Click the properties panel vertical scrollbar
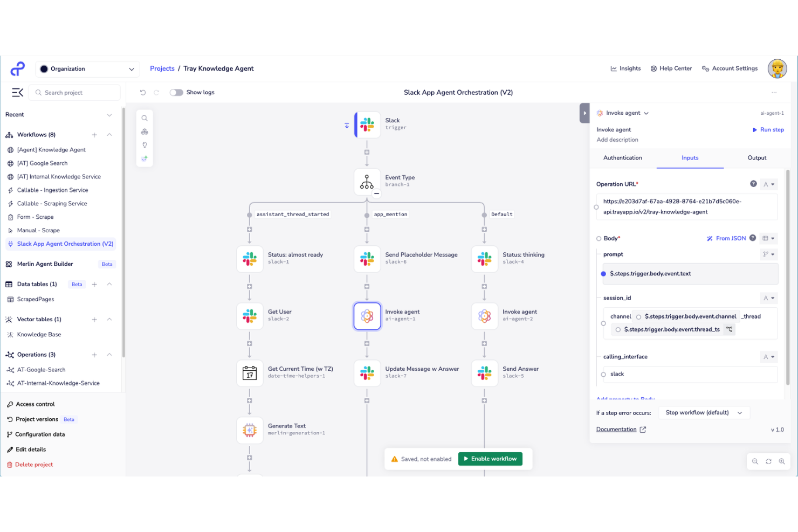This screenshot has height=532, width=798. tap(788, 277)
